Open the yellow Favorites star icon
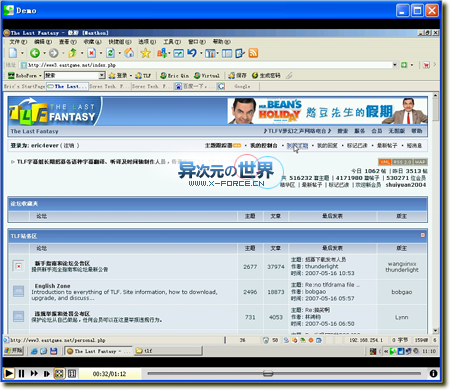The image size is (450, 390). click(145, 53)
